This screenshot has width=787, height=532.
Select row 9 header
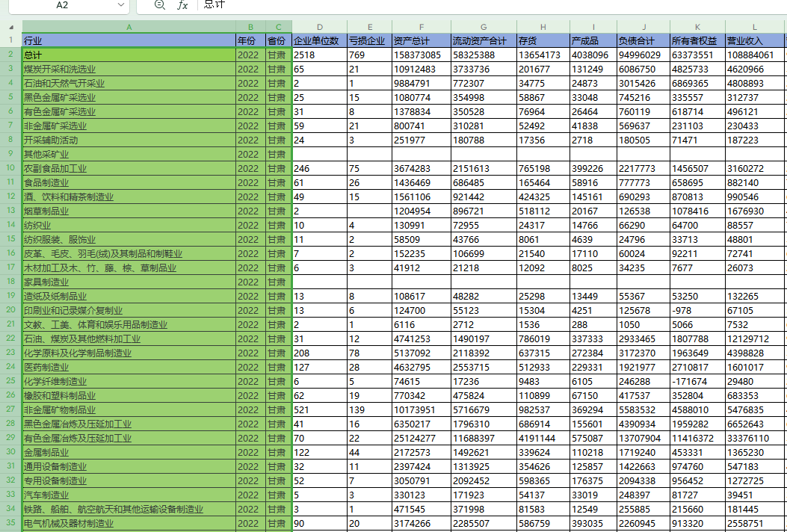pos(11,154)
